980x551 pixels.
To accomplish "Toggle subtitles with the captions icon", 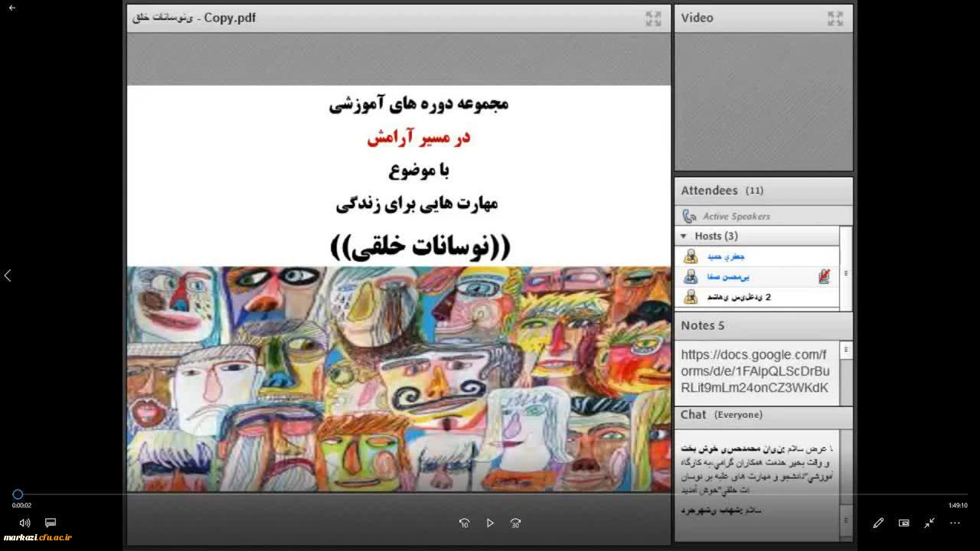I will click(51, 523).
